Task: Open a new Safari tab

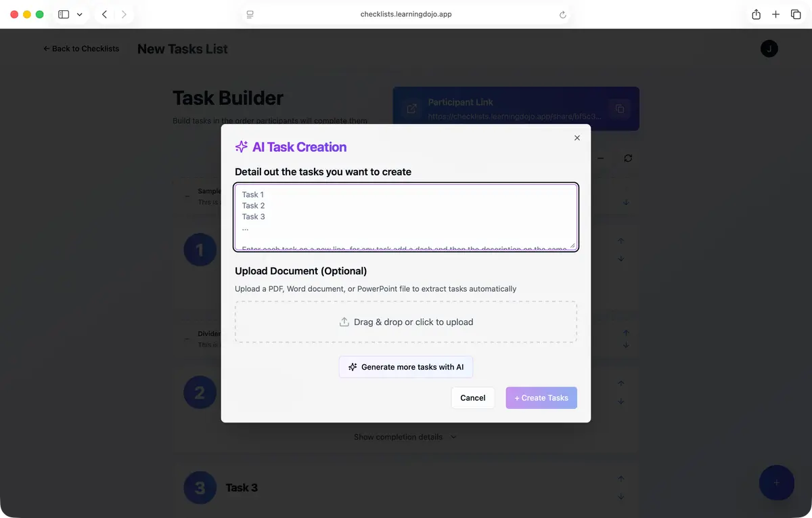Action: point(775,14)
